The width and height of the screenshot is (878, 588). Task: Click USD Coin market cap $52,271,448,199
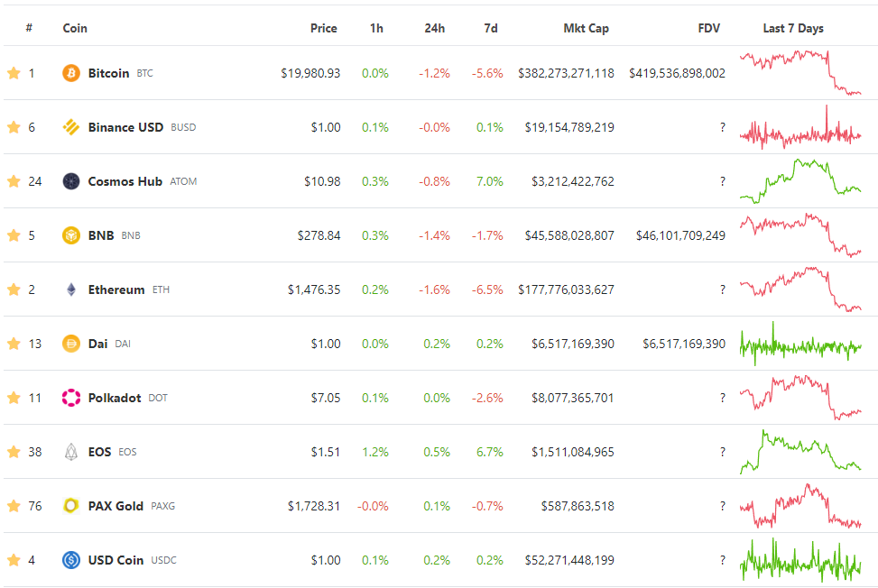coord(569,560)
